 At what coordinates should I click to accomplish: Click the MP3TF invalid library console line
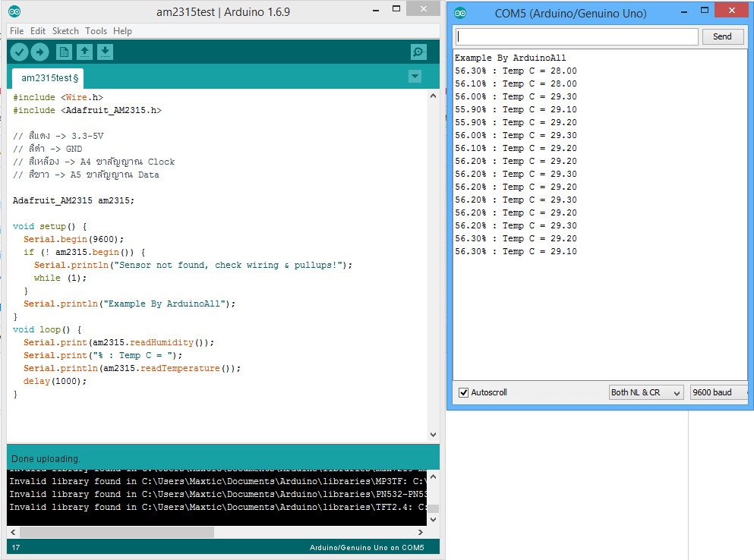[218, 481]
